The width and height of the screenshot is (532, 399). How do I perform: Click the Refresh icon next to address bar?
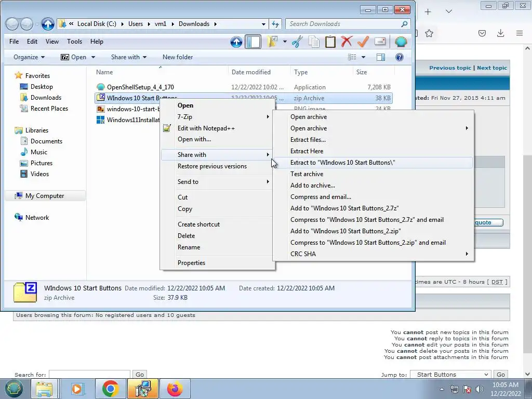(x=275, y=24)
